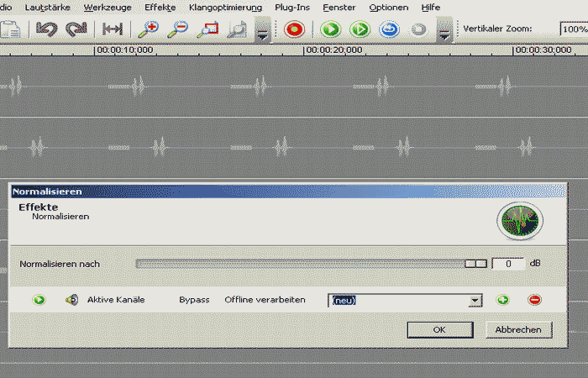Image resolution: width=588 pixels, height=378 pixels.
Task: Click the Abbrechen button
Action: click(x=518, y=329)
